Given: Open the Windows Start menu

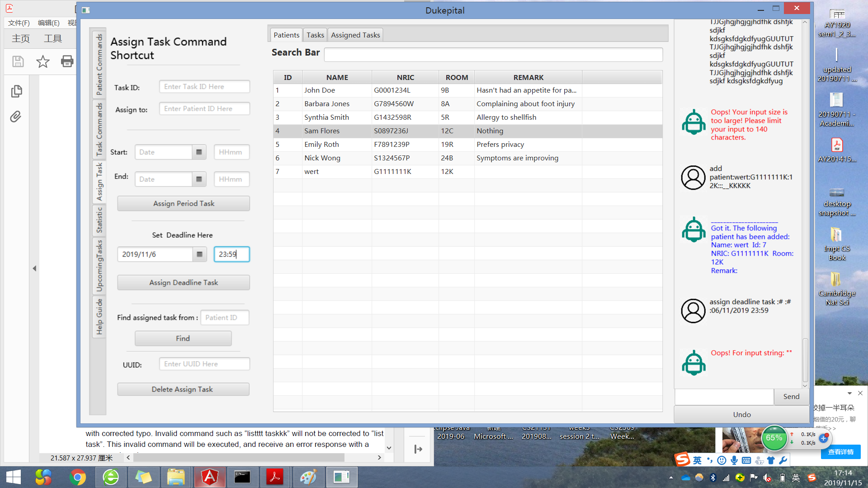Looking at the screenshot, I should (x=13, y=477).
